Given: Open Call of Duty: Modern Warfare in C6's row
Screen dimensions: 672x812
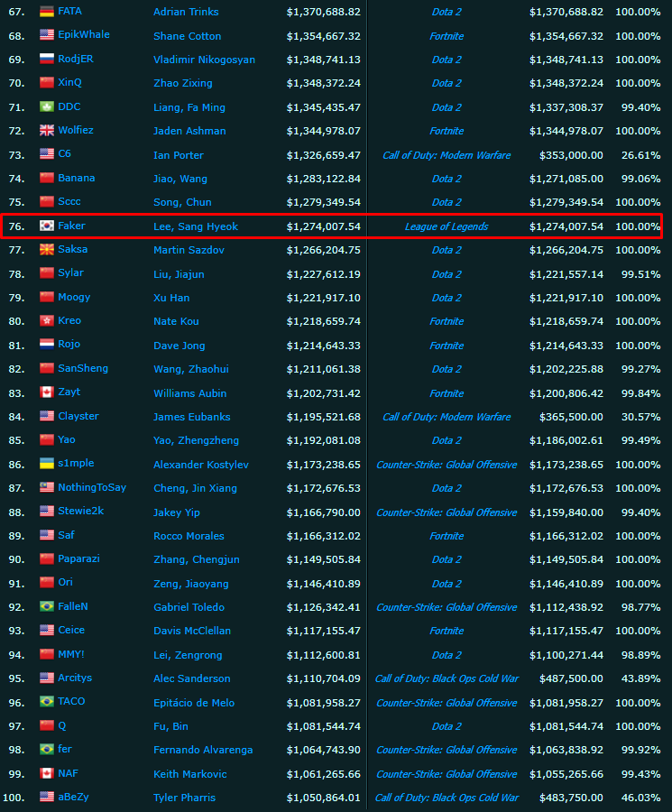Looking at the screenshot, I should tap(446, 155).
